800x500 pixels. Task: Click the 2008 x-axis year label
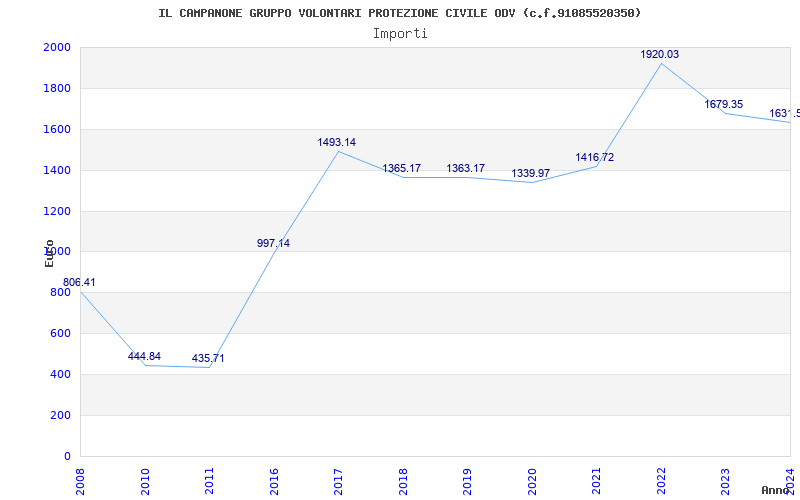click(80, 480)
